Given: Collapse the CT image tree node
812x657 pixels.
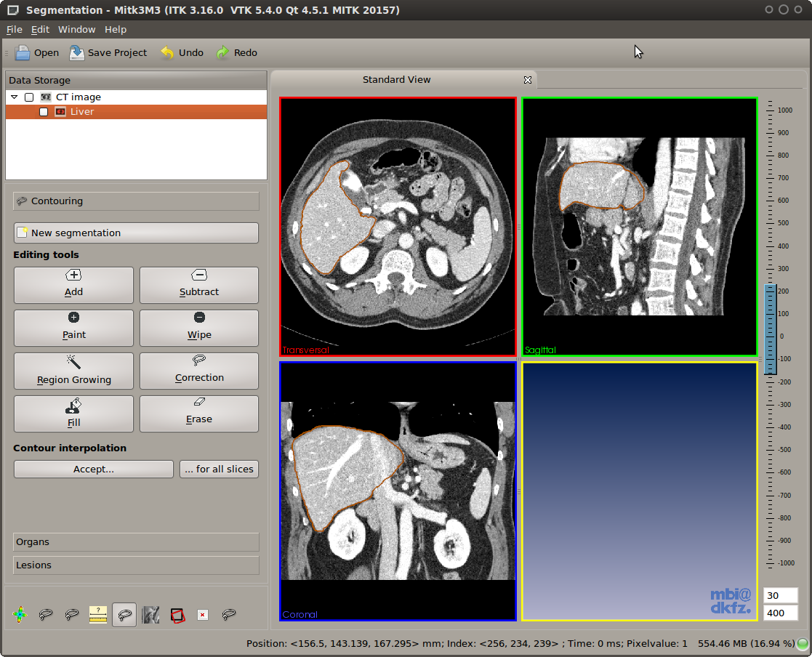Looking at the screenshot, I should tap(15, 97).
